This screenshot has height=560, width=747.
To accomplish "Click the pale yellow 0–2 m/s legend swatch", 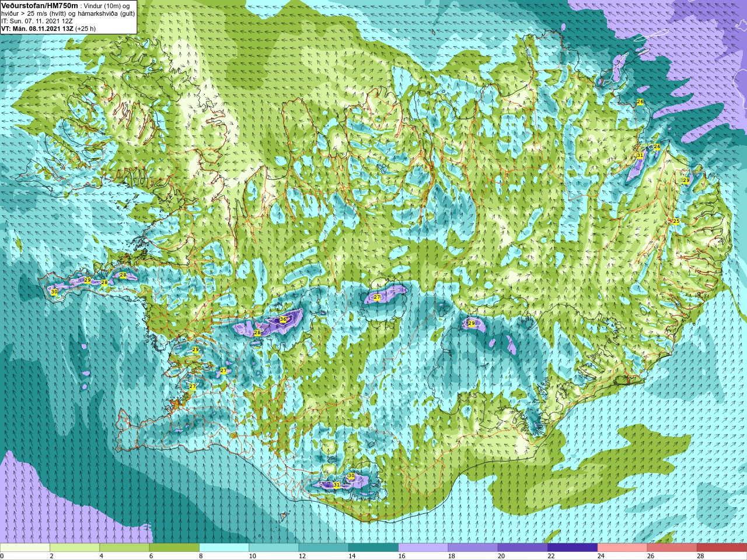I will (x=25, y=548).
